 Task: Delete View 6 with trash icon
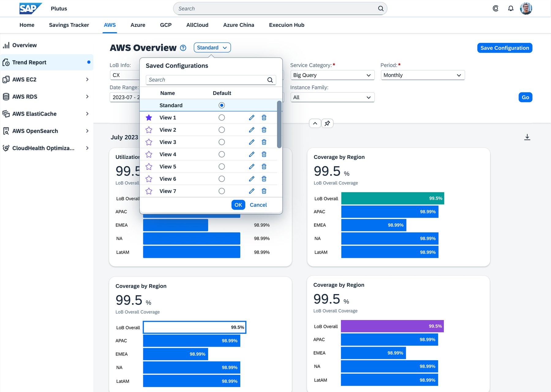pos(264,179)
